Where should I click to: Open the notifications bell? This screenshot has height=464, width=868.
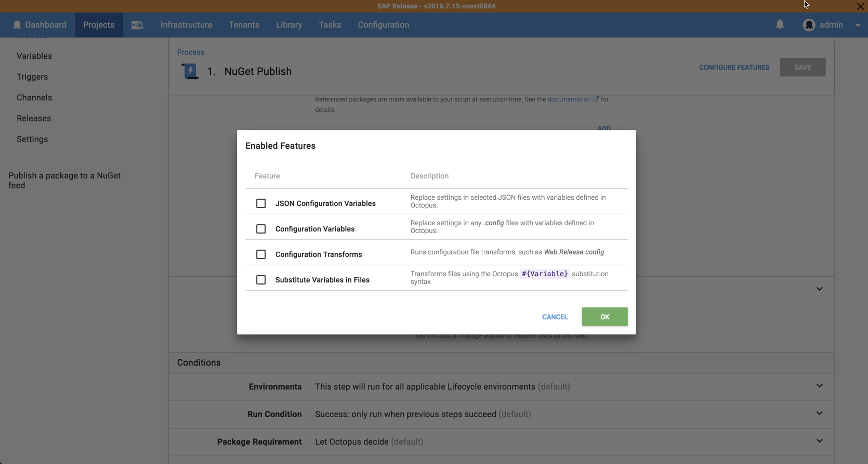coord(780,24)
